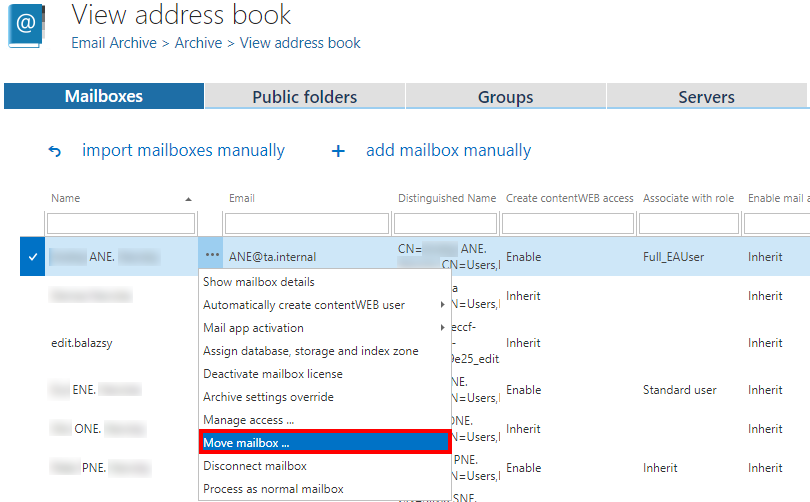Click the import mailboxes manually link
810x502 pixels.
183,151
